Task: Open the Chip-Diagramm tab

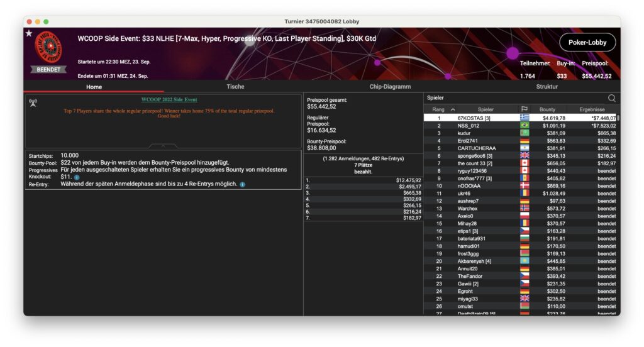Action: click(390, 87)
